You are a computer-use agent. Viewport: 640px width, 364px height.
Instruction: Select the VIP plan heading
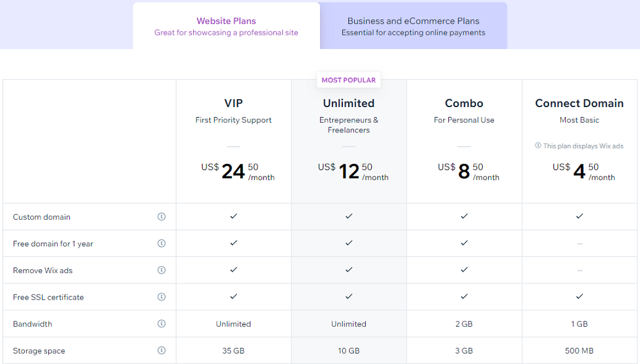point(233,103)
